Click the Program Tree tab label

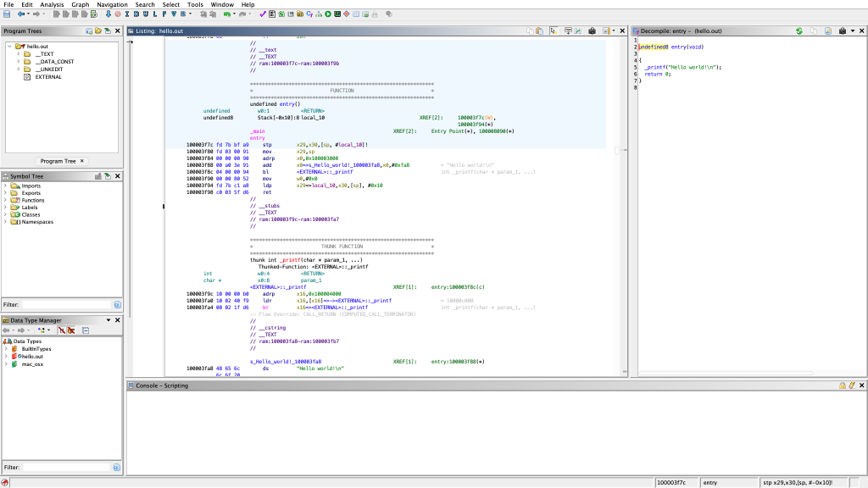[x=58, y=161]
